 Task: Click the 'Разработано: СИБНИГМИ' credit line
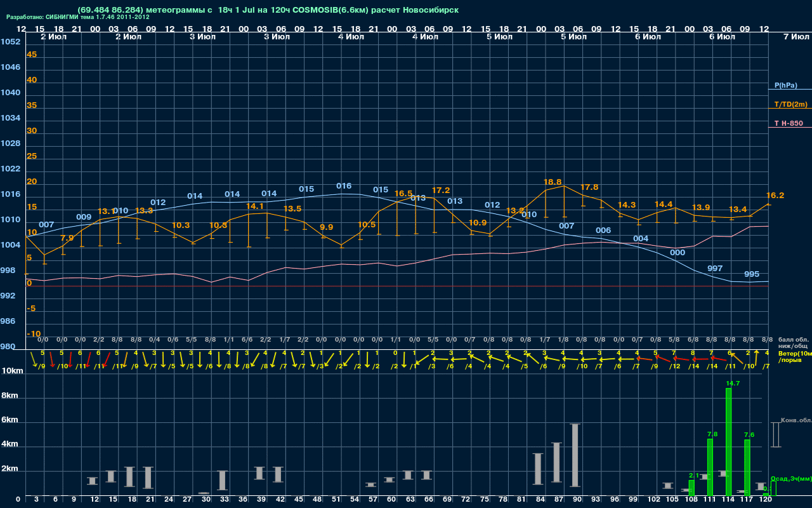pos(78,17)
